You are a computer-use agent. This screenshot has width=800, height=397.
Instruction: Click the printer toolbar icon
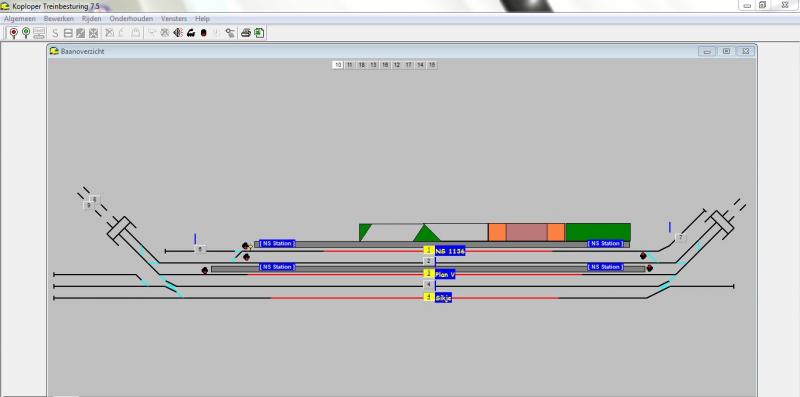(246, 33)
